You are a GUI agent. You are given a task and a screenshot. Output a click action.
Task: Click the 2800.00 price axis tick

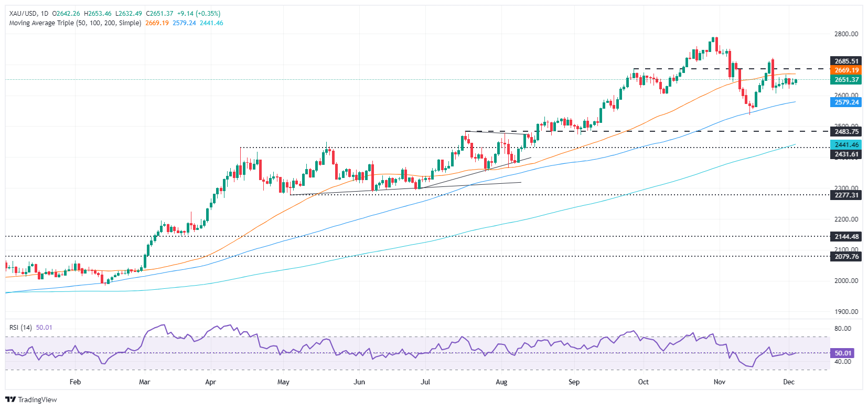846,34
